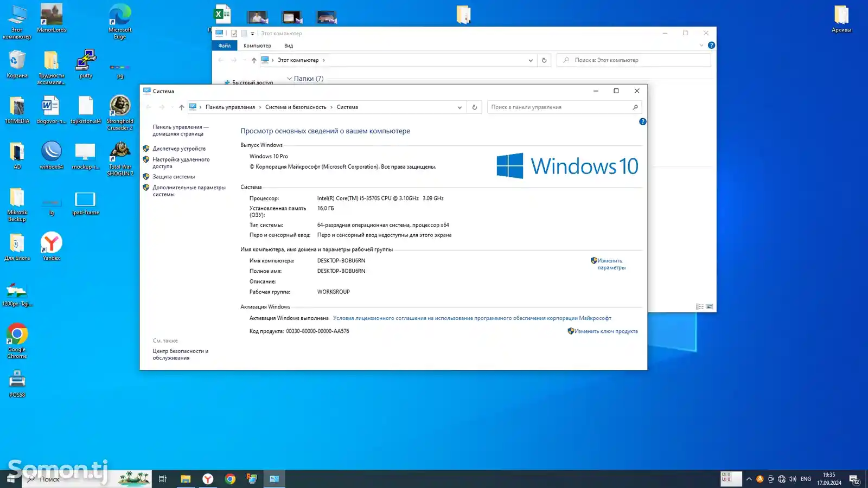
Task: Open System Protection (Защита системы)
Action: point(174,177)
